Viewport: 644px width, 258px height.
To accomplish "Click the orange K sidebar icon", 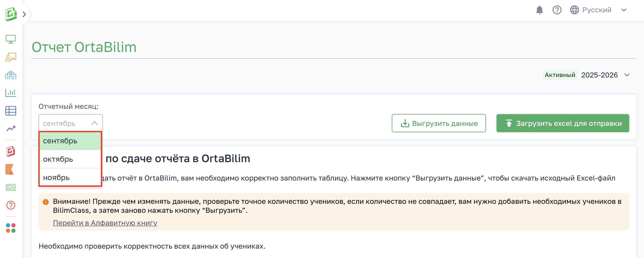I will (10, 169).
